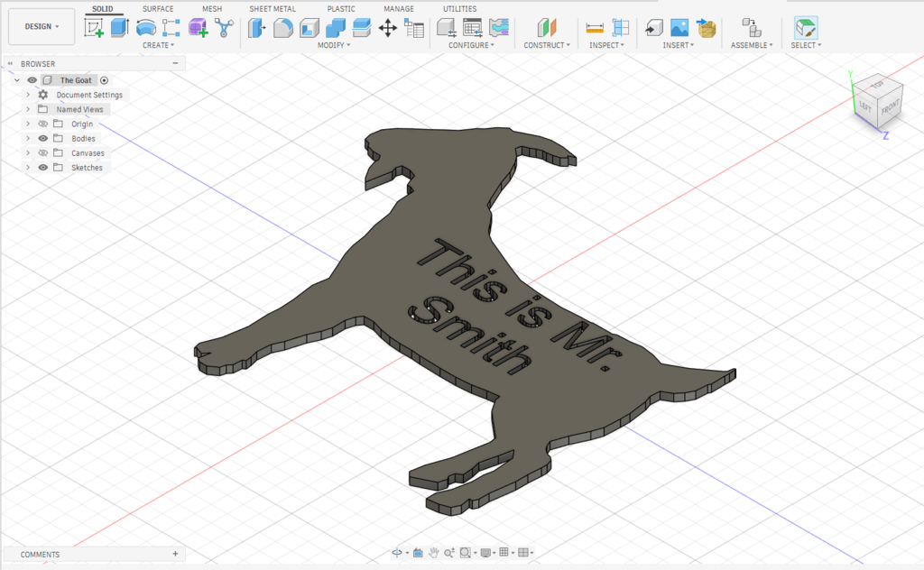
Task: Select Named Views in browser tree
Action: pos(79,109)
